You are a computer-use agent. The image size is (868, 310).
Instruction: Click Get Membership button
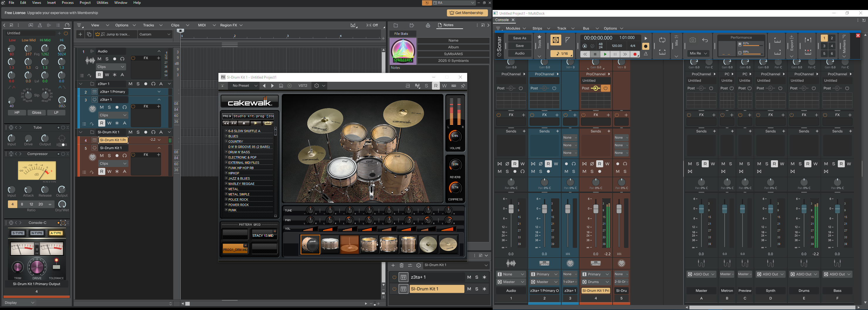click(467, 13)
